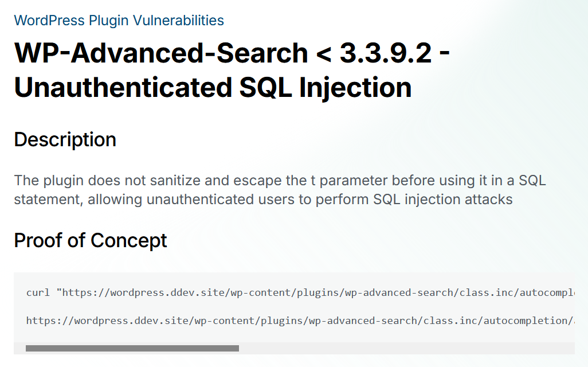Click the words 'SQL injection attacks' in description

coord(442,199)
